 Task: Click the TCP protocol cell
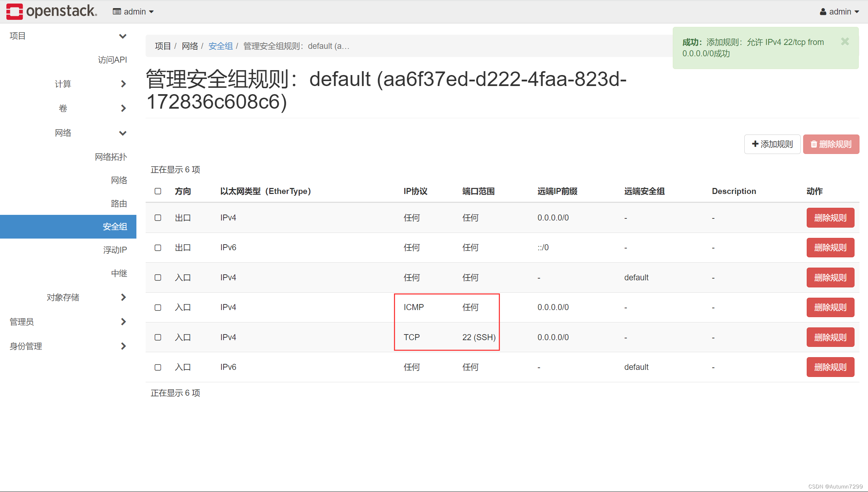pos(412,337)
